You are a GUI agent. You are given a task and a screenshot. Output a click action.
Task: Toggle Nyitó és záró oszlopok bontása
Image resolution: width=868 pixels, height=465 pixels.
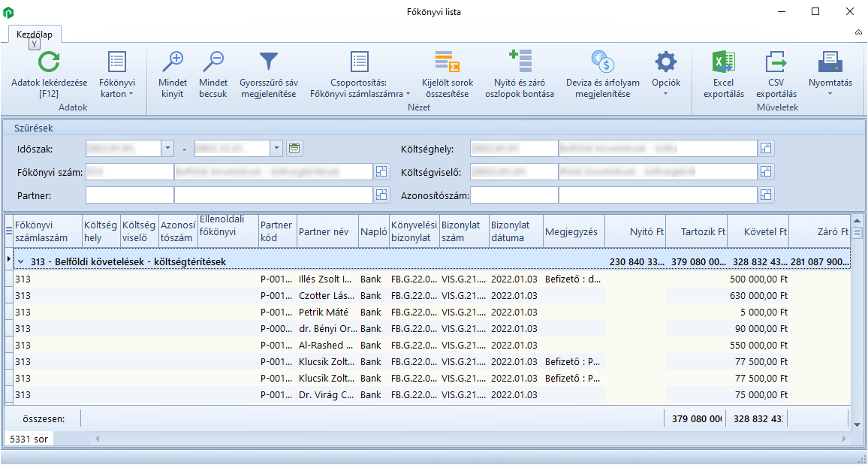(519, 62)
